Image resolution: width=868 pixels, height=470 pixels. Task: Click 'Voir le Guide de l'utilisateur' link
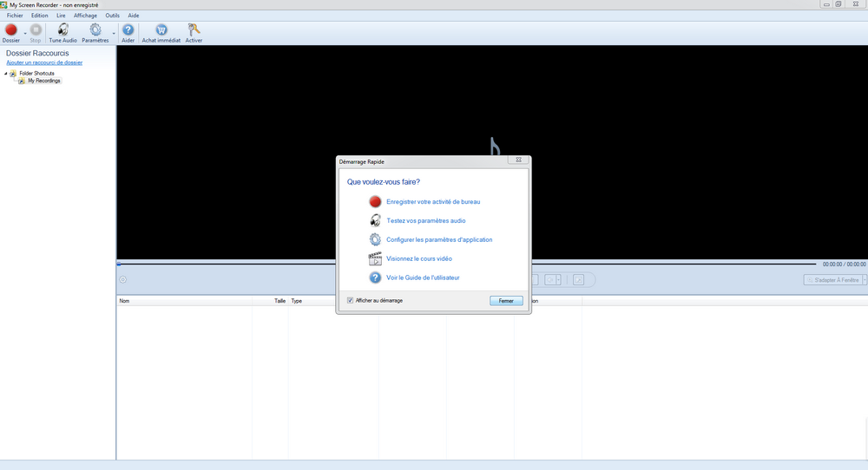423,277
